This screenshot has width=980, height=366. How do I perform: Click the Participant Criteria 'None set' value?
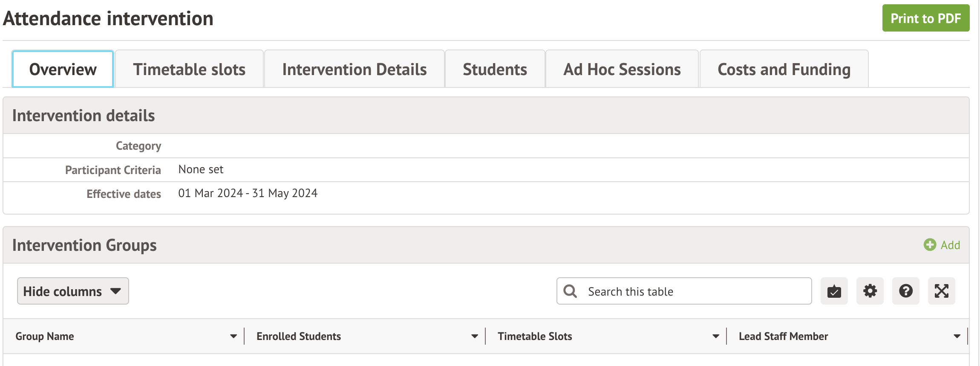pos(201,170)
